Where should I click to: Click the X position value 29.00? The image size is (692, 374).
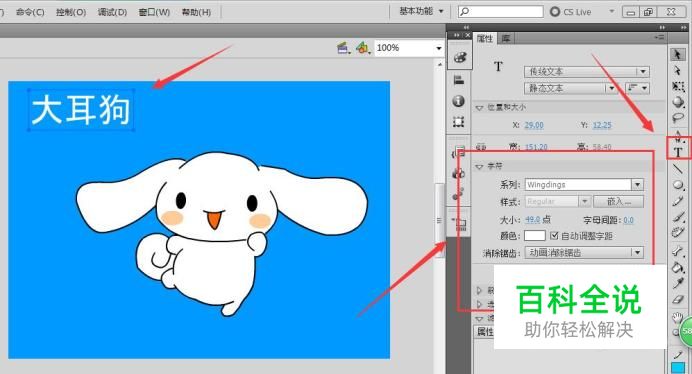click(534, 125)
